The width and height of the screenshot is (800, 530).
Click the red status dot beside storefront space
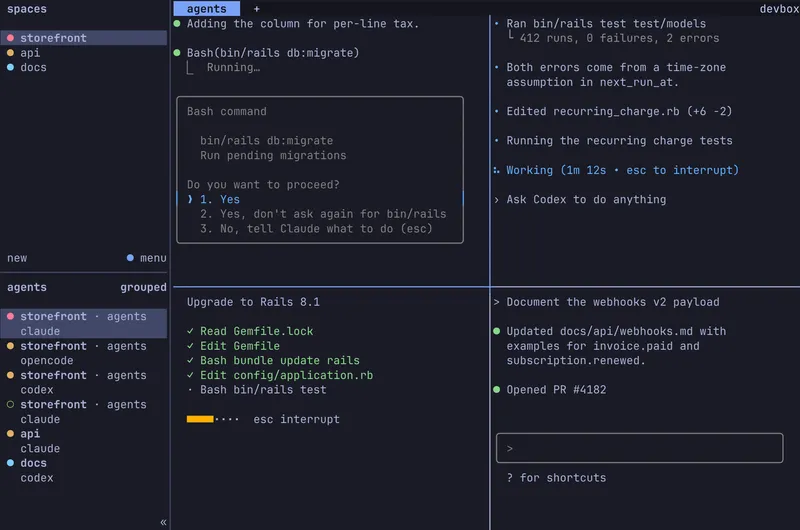pos(10,38)
